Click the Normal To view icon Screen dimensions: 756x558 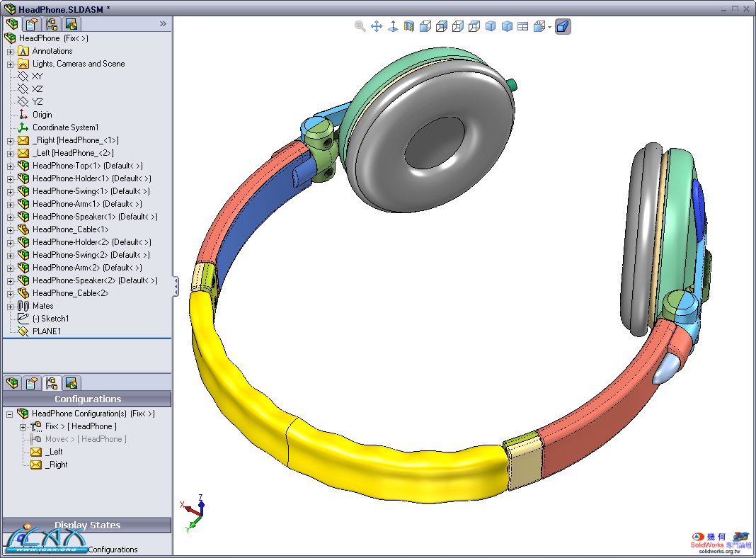pyautogui.click(x=393, y=26)
